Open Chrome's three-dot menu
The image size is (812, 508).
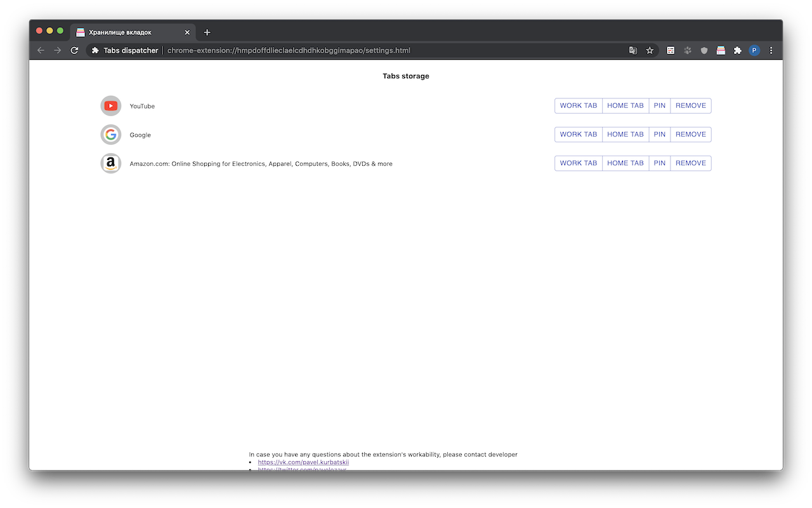[x=771, y=50]
